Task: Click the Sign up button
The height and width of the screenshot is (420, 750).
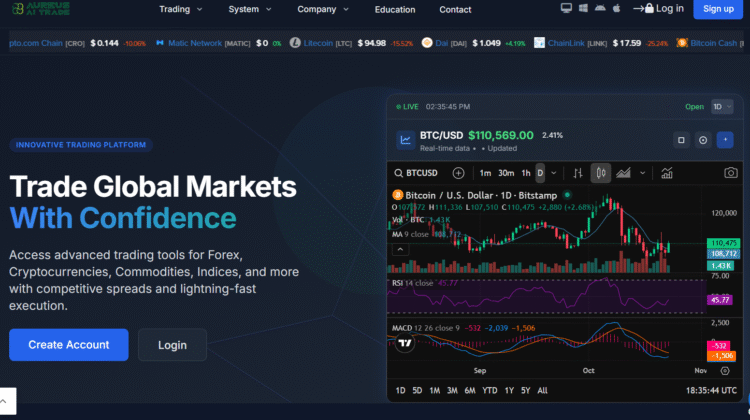Action: click(x=718, y=8)
